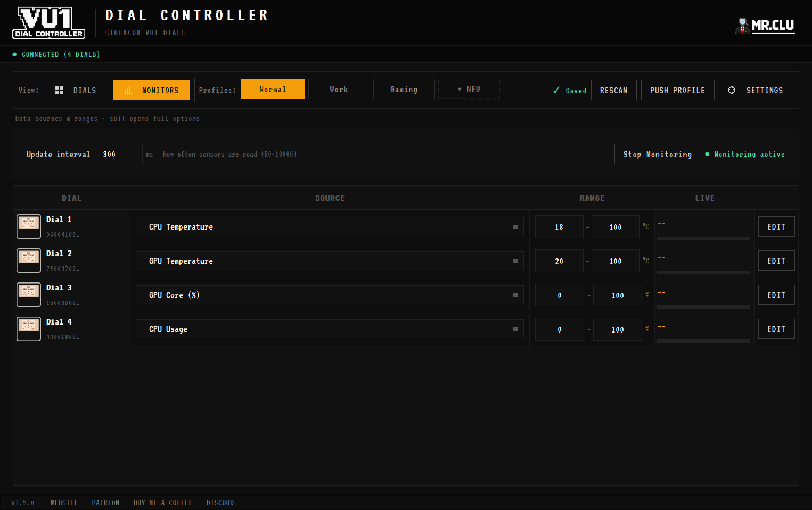The height and width of the screenshot is (510, 812).
Task: Click the Dial 4 live level bar
Action: point(703,341)
